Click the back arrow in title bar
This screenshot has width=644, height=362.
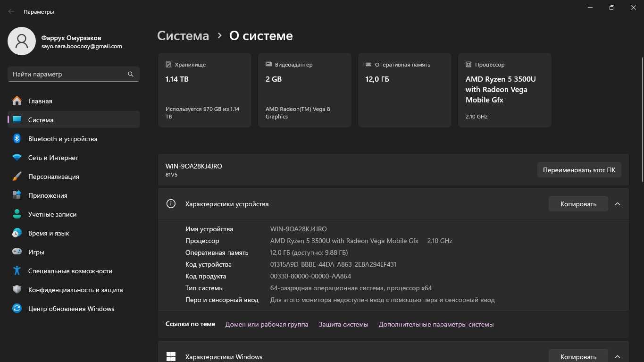[11, 11]
